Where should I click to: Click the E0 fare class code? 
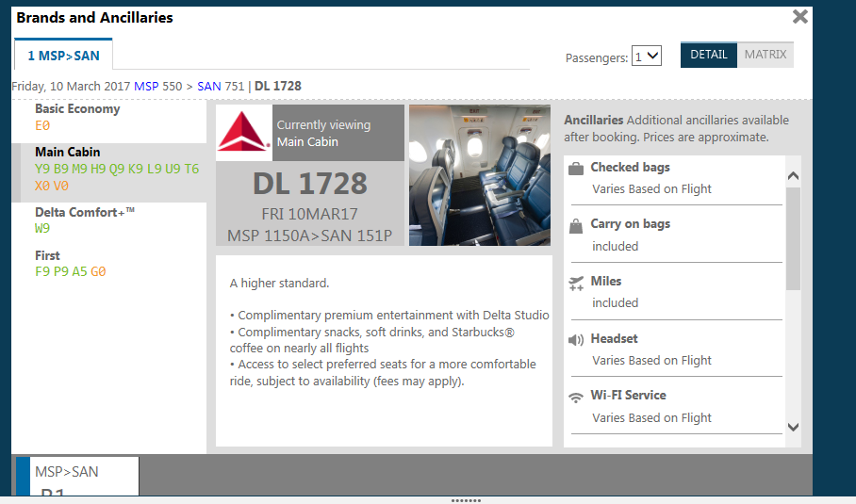(x=42, y=125)
